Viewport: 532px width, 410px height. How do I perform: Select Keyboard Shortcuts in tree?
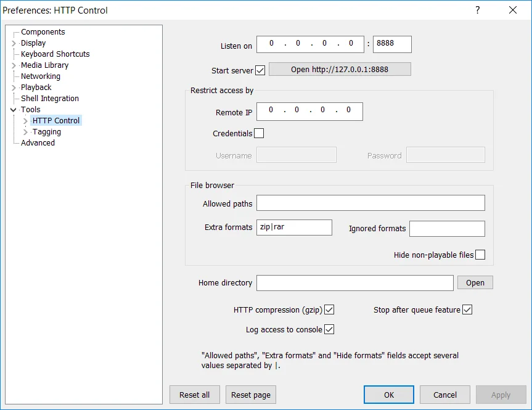tap(55, 54)
